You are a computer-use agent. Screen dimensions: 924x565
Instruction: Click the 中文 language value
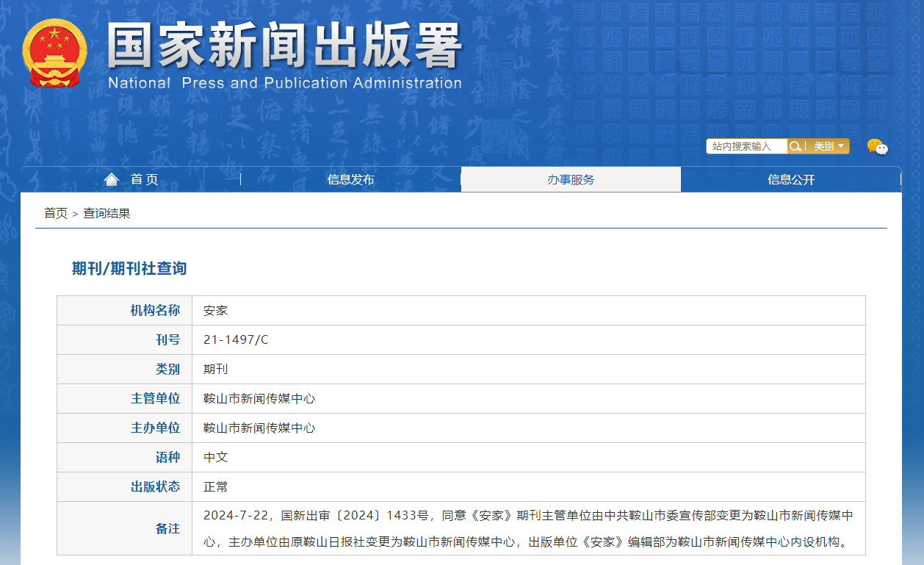coord(216,457)
